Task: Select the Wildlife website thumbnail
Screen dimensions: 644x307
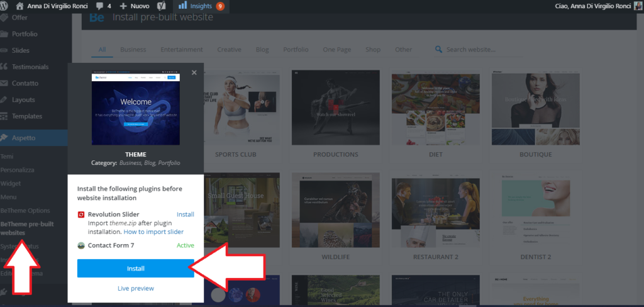Action: point(336,210)
